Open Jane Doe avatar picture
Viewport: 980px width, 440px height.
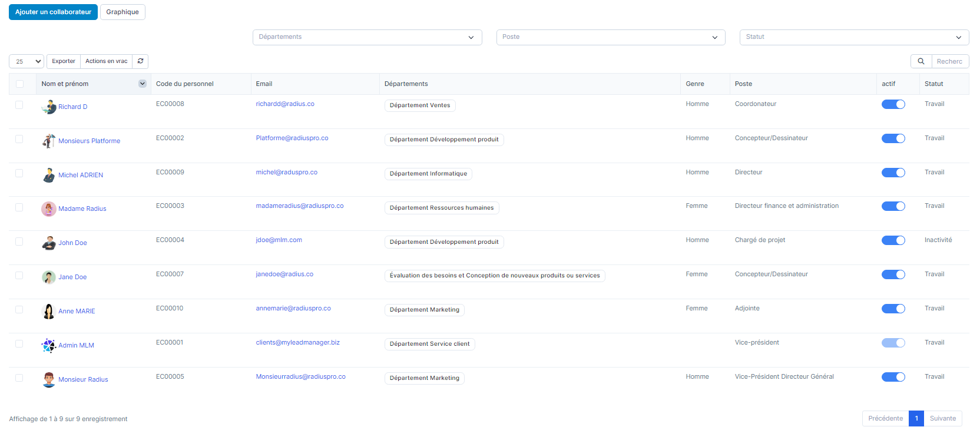[49, 277]
